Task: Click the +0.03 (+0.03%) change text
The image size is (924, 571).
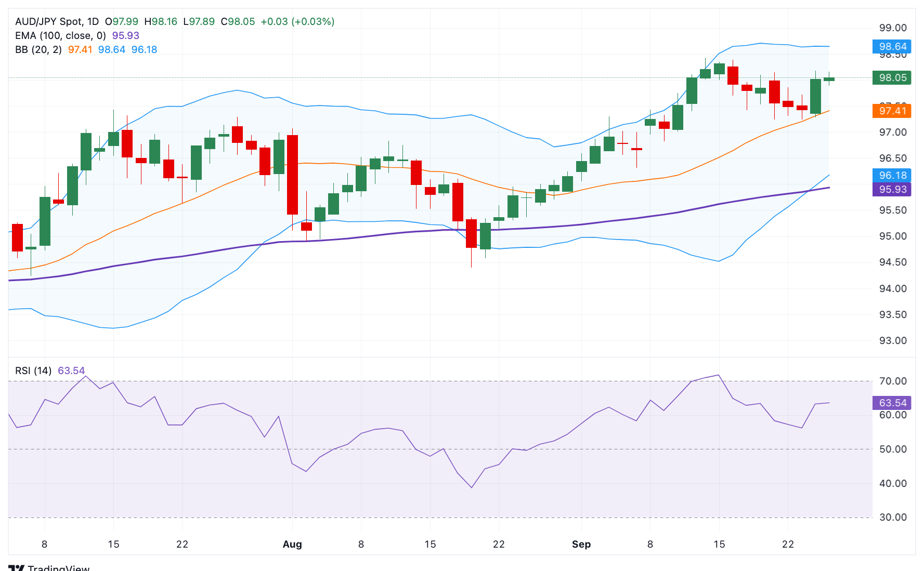Action: (x=297, y=21)
